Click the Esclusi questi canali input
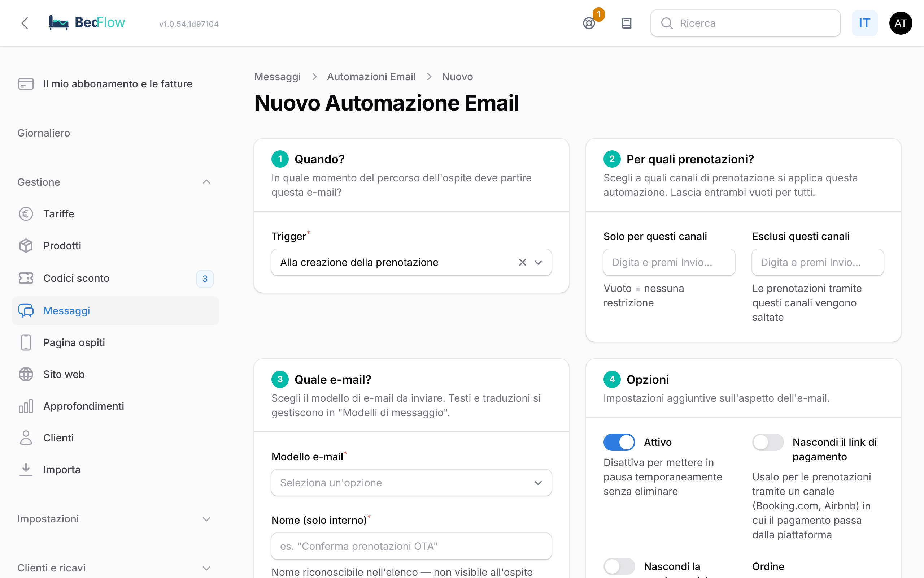This screenshot has height=578, width=924. (818, 262)
